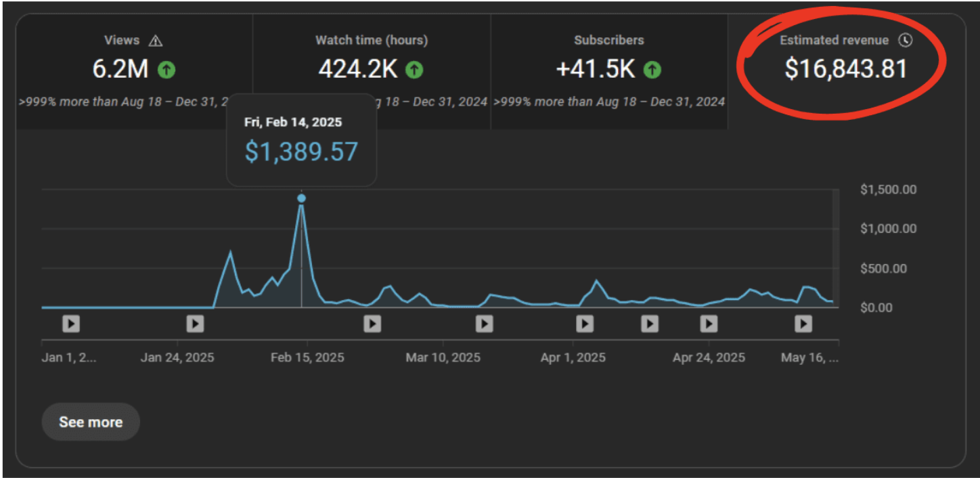Click the green up arrow beside +41.5K
980x478 pixels.
coord(652,69)
